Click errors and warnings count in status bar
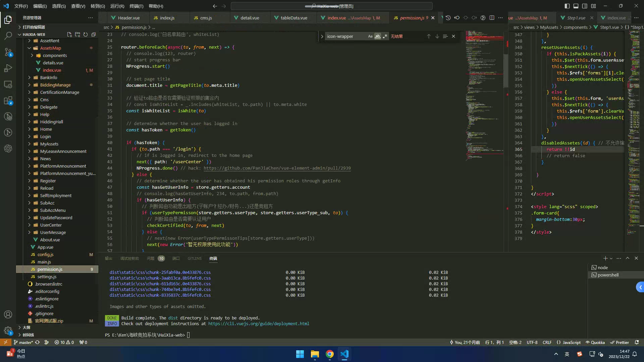Viewport: 644px width, 362px height. click(64, 342)
